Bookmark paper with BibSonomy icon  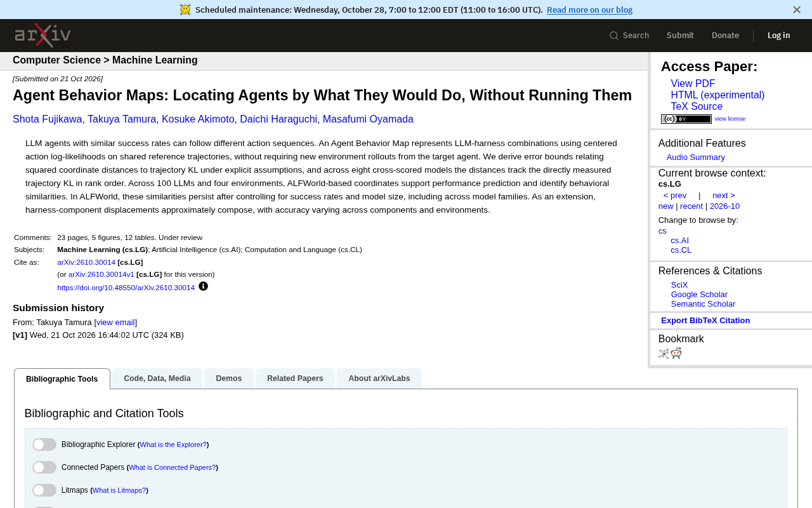pyautogui.click(x=664, y=354)
